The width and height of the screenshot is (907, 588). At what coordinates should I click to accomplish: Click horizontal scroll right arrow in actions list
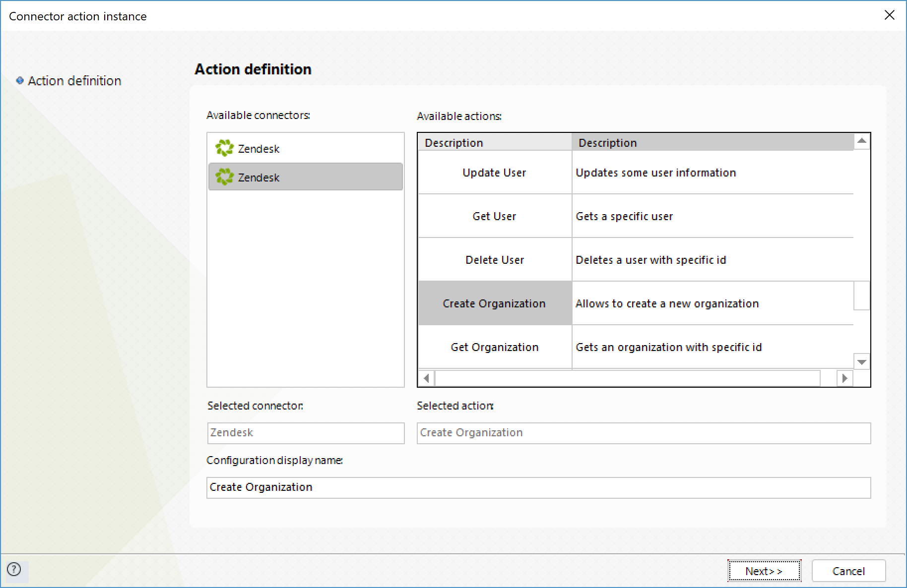tap(844, 378)
